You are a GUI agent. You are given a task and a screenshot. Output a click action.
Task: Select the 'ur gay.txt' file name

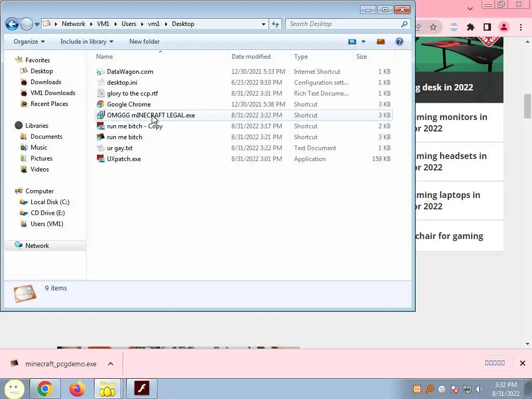[119, 148]
